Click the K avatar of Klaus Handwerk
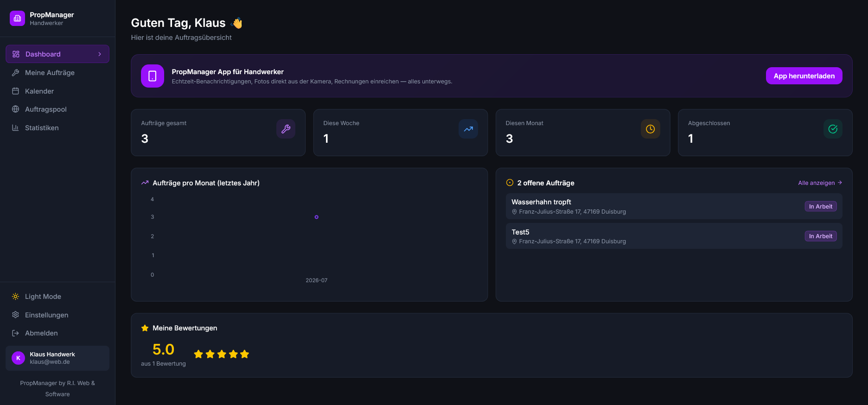868x405 pixels. [18, 358]
